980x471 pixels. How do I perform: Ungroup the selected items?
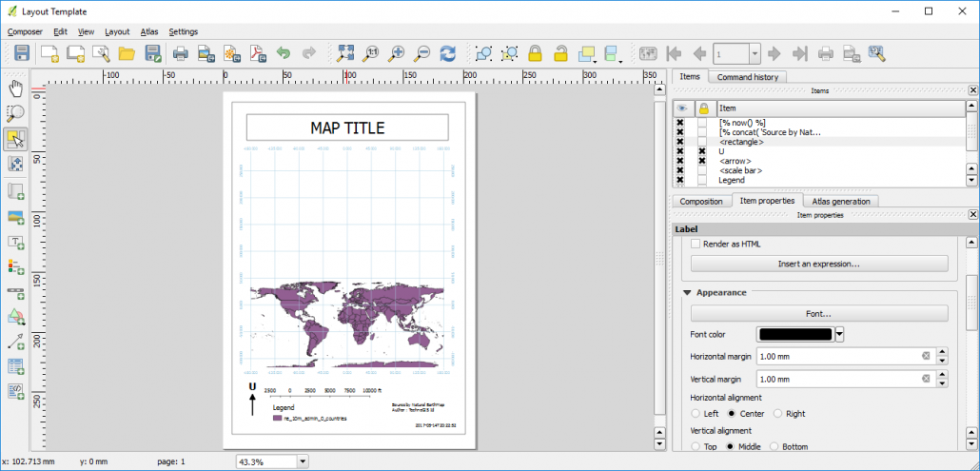509,53
